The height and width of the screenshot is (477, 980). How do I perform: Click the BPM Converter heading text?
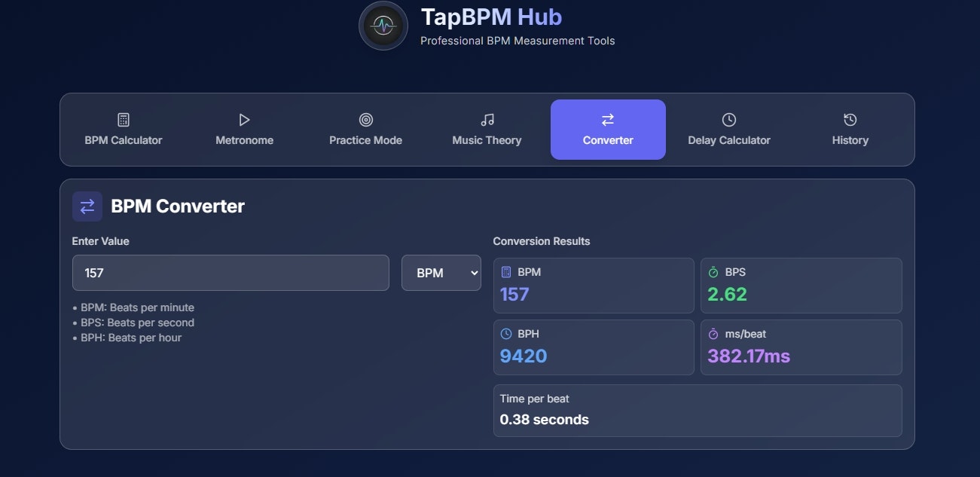click(178, 206)
